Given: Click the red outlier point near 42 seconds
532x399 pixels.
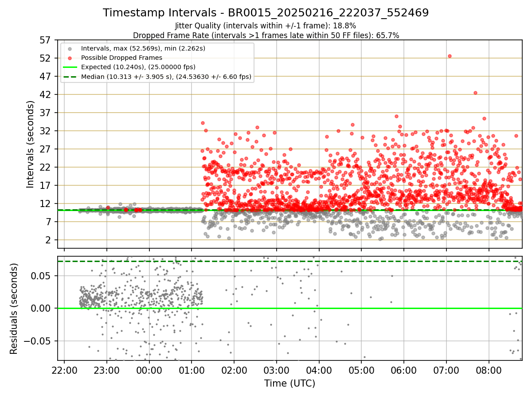Looking at the screenshot, I should pyautogui.click(x=475, y=93).
